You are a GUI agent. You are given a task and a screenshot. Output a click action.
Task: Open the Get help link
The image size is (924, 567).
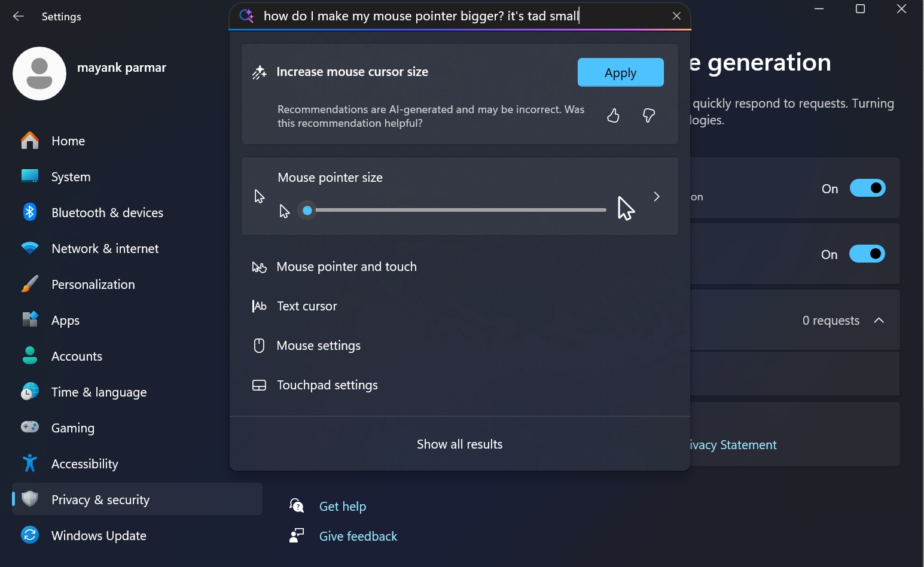tap(343, 506)
